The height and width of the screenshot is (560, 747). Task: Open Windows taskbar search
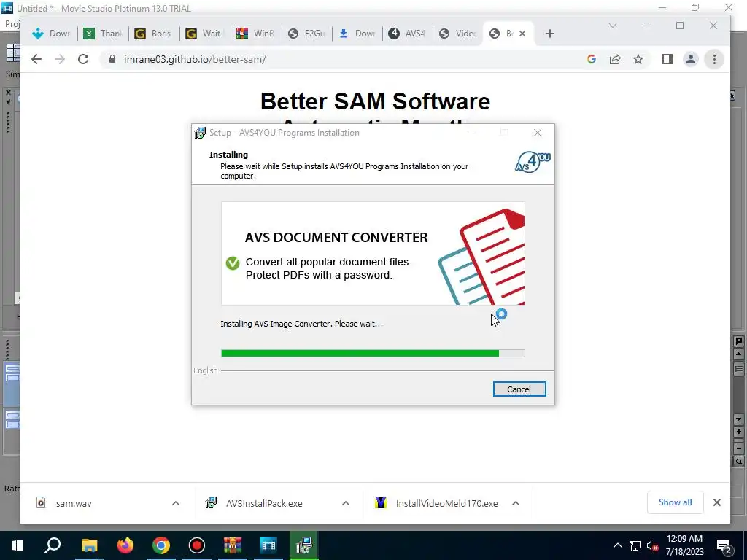53,545
